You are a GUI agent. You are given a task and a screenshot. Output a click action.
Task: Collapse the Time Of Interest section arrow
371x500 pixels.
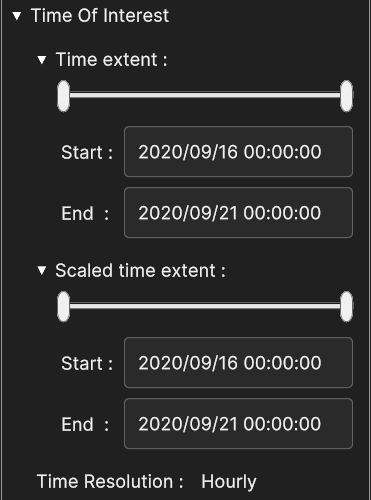(16, 16)
